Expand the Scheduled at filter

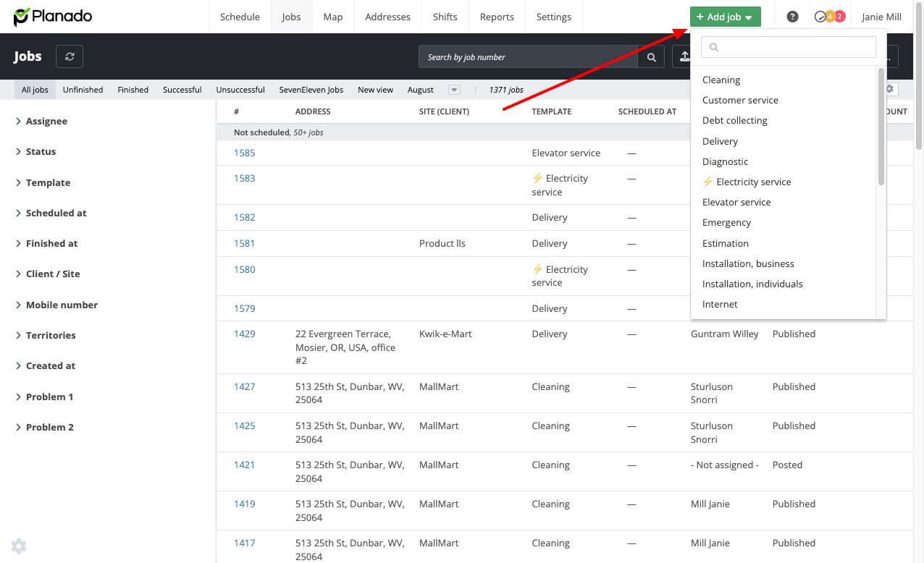click(51, 213)
